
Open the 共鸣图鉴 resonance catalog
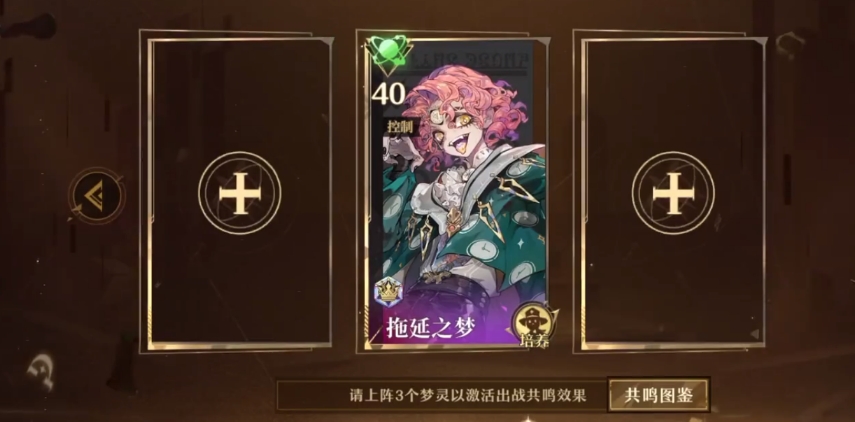[658, 395]
